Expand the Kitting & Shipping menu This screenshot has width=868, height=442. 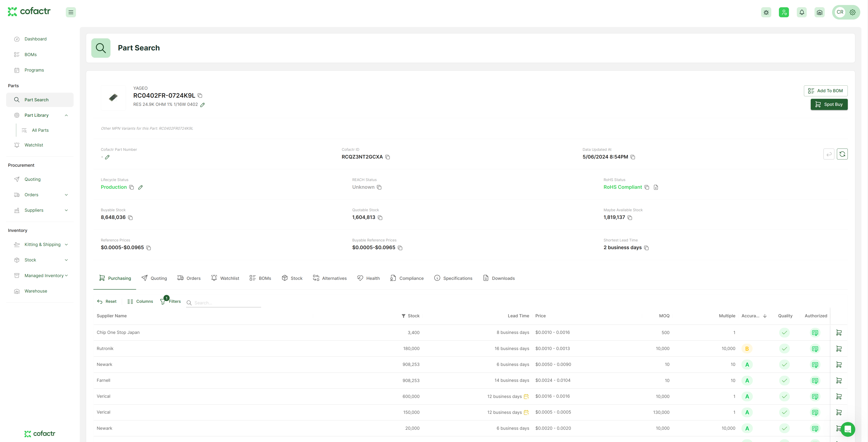tap(66, 245)
